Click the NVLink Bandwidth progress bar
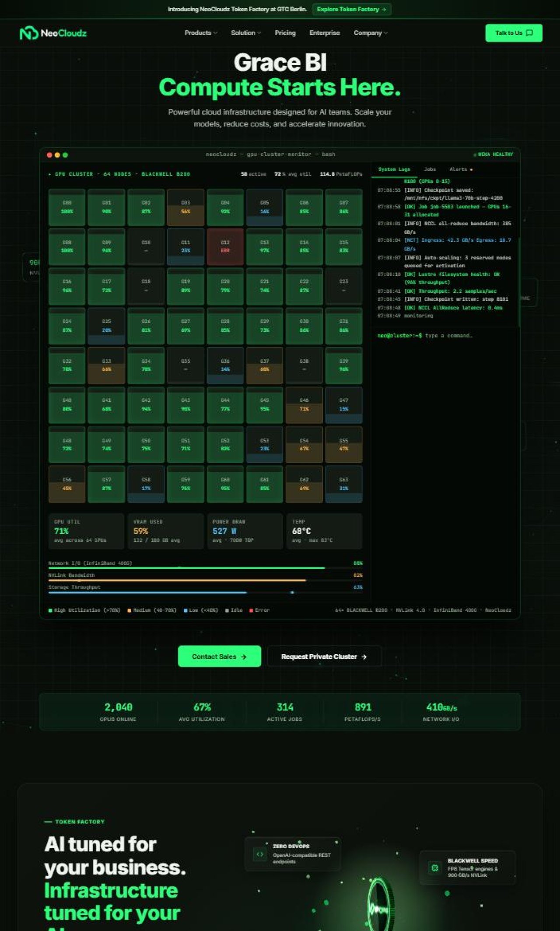 [x=205, y=580]
